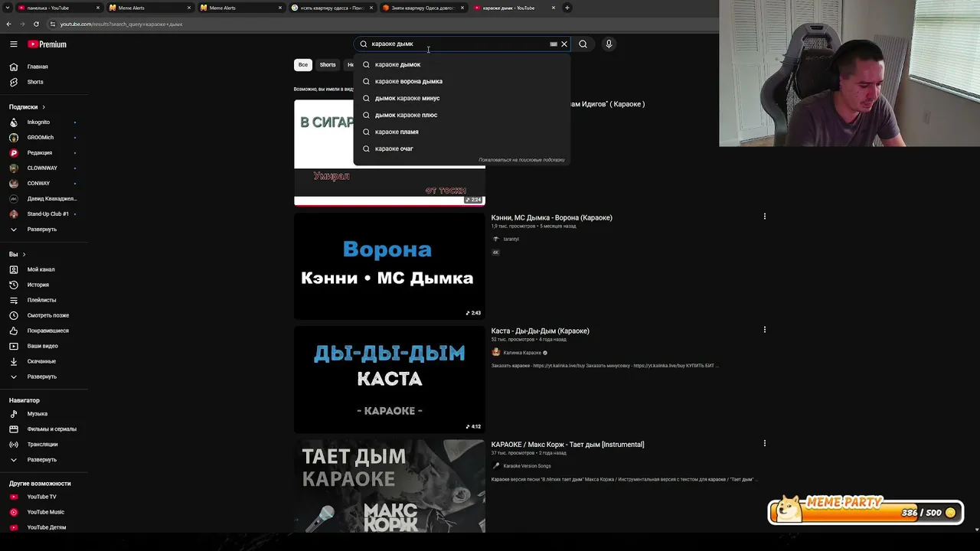Close the панелька - YouTube tab
The height and width of the screenshot is (551, 980).
click(98, 8)
